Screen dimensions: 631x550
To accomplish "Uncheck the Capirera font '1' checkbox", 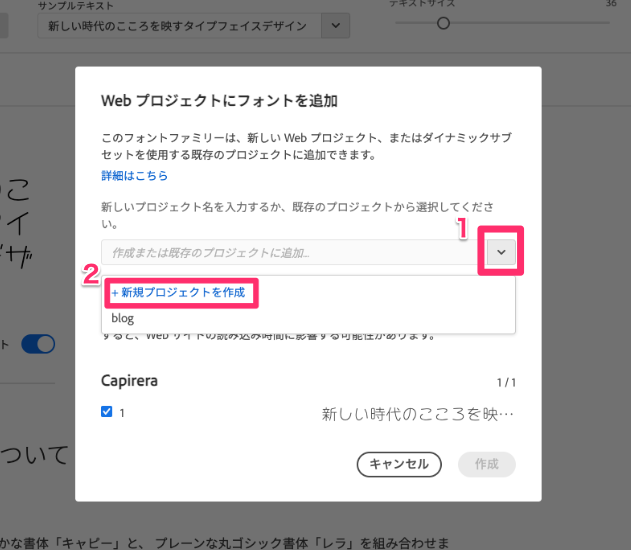I will tap(107, 412).
